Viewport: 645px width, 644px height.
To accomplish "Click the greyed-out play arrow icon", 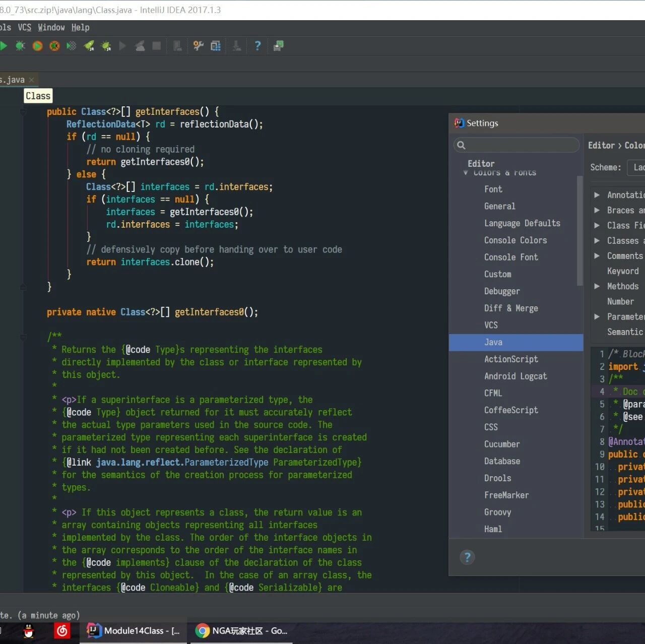I will [x=122, y=46].
